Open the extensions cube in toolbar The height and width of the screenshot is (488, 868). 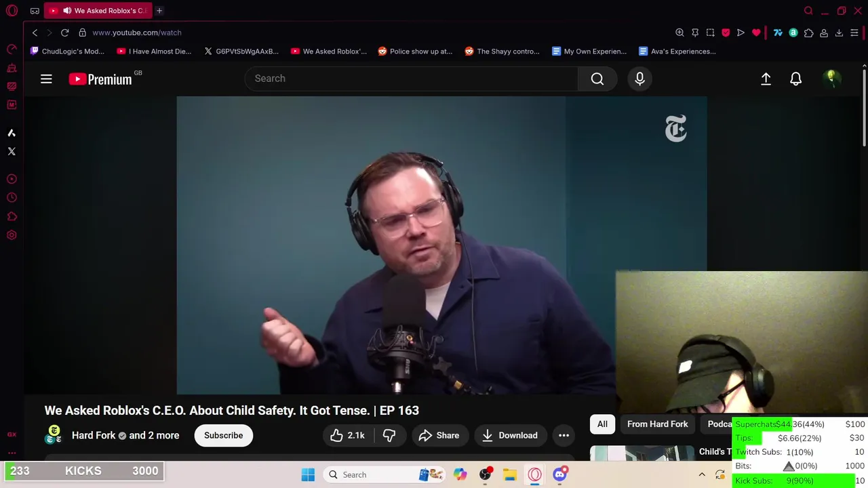tap(808, 33)
